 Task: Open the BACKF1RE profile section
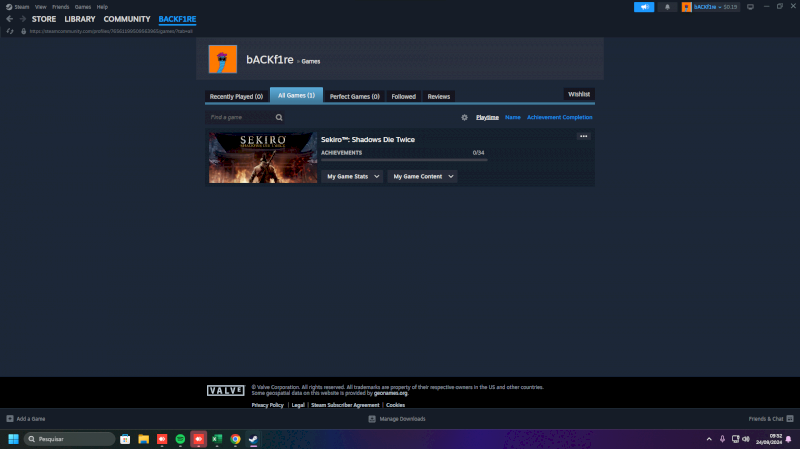177,19
